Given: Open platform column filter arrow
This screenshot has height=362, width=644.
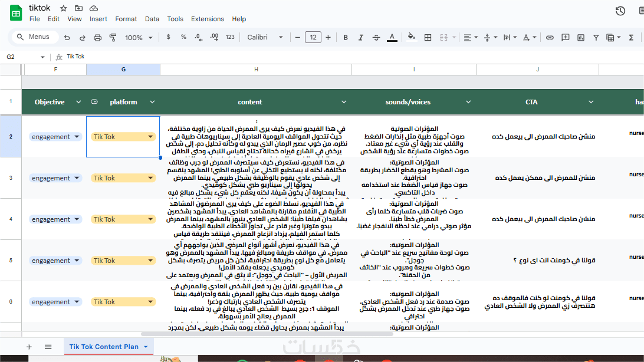Looking at the screenshot, I should (152, 102).
